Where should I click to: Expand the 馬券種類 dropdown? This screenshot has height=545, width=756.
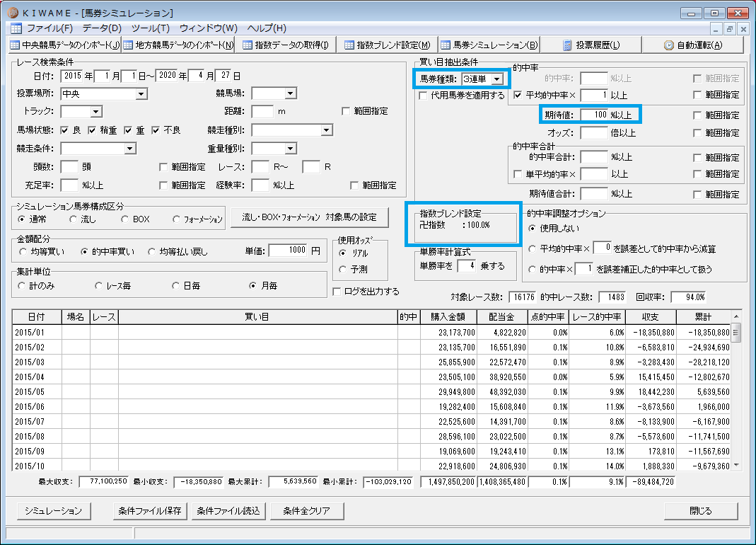click(x=497, y=79)
